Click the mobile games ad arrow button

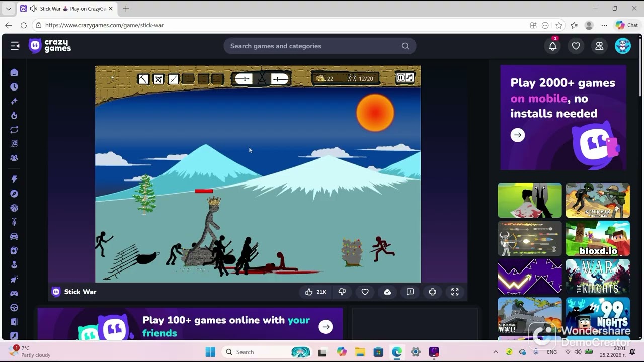coord(518,135)
